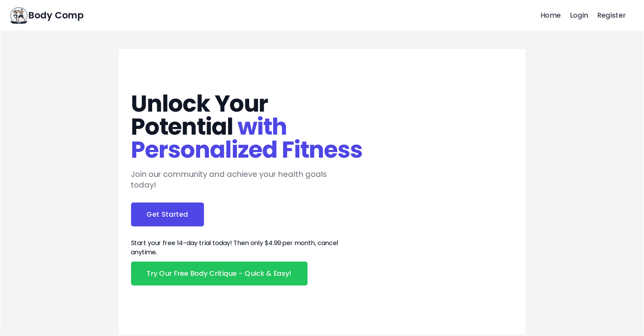Click the purple word "Personalized"
The height and width of the screenshot is (336, 644).
[204, 149]
